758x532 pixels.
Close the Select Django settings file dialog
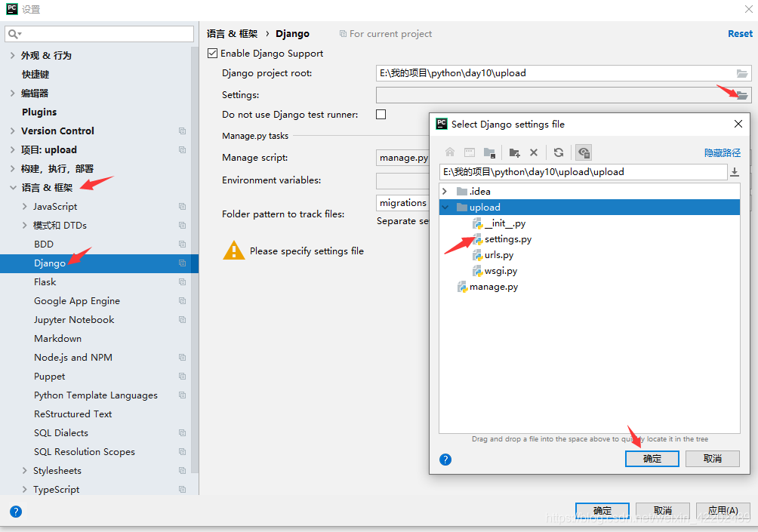(x=738, y=125)
